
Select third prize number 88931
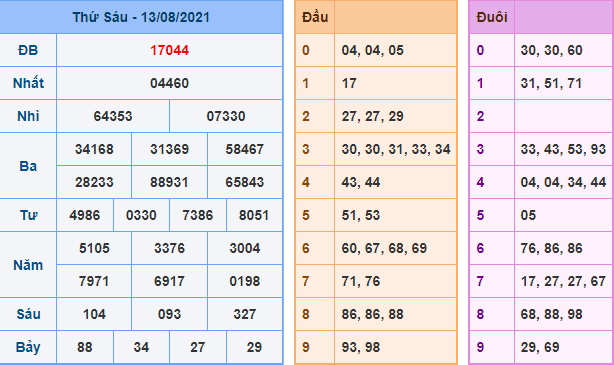(170, 182)
